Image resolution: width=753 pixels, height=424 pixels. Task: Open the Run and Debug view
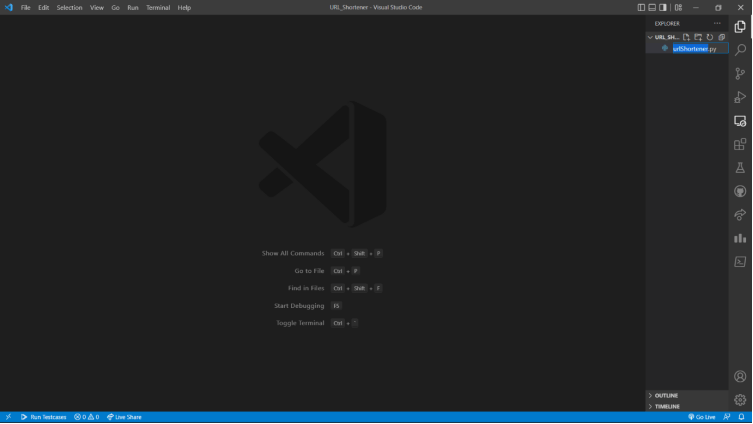pyautogui.click(x=740, y=97)
